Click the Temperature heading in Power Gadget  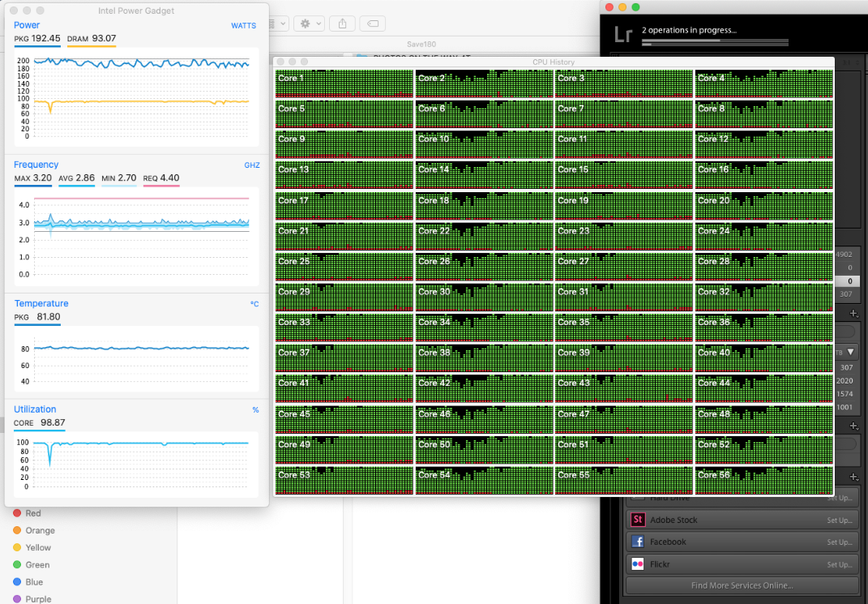point(41,303)
